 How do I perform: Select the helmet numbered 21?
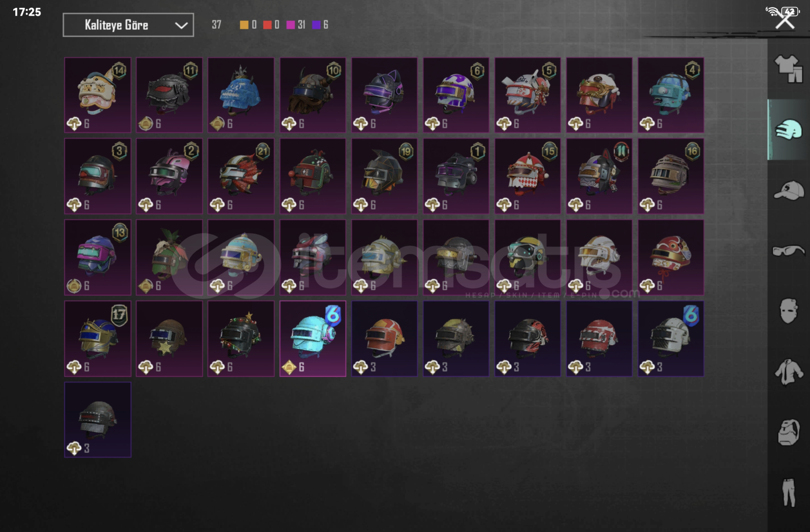coord(241,176)
